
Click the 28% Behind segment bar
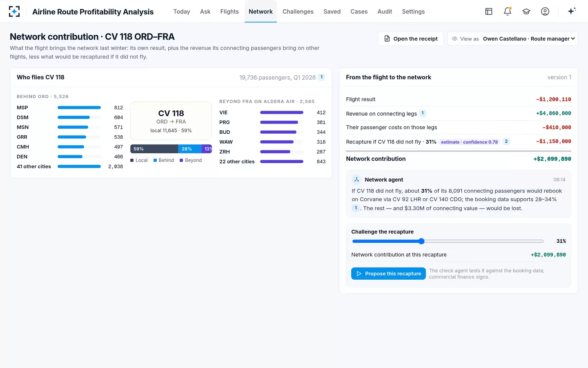(190, 149)
